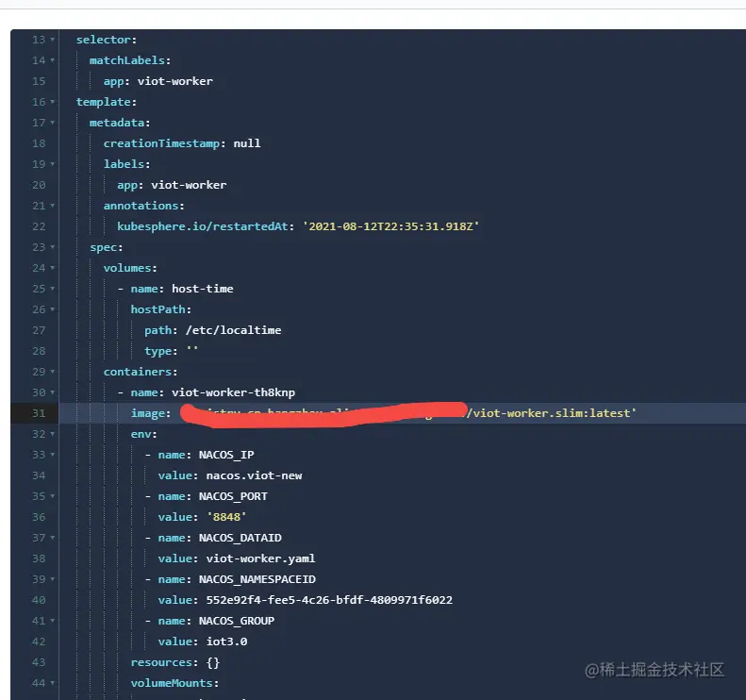
Task: Click the 'host-time' volume name
Action: [203, 289]
